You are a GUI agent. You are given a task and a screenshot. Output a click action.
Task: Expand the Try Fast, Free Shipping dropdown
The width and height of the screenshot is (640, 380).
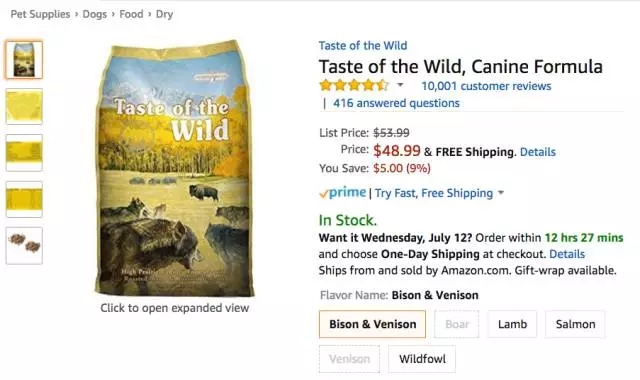pos(501,193)
